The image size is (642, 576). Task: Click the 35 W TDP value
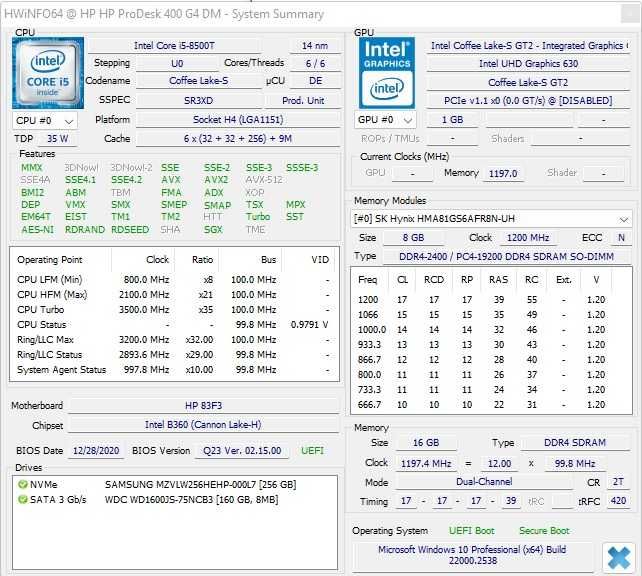(x=57, y=139)
